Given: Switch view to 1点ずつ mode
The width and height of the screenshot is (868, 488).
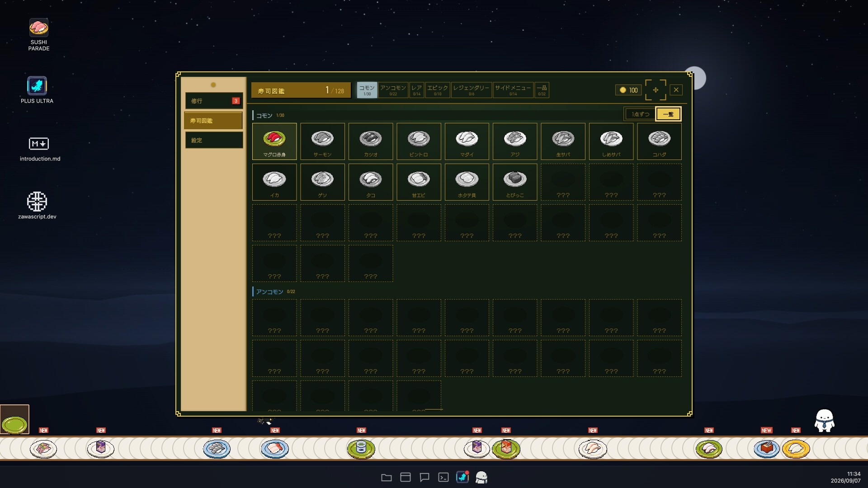Looking at the screenshot, I should 640,114.
